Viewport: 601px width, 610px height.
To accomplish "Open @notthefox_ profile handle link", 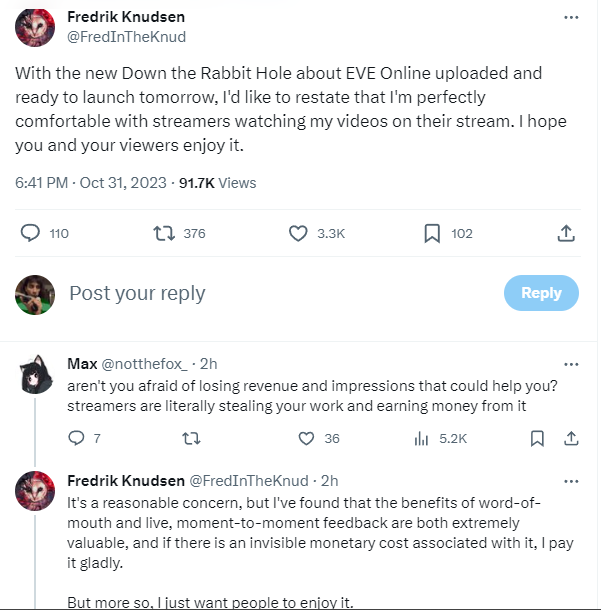I will click(x=144, y=364).
